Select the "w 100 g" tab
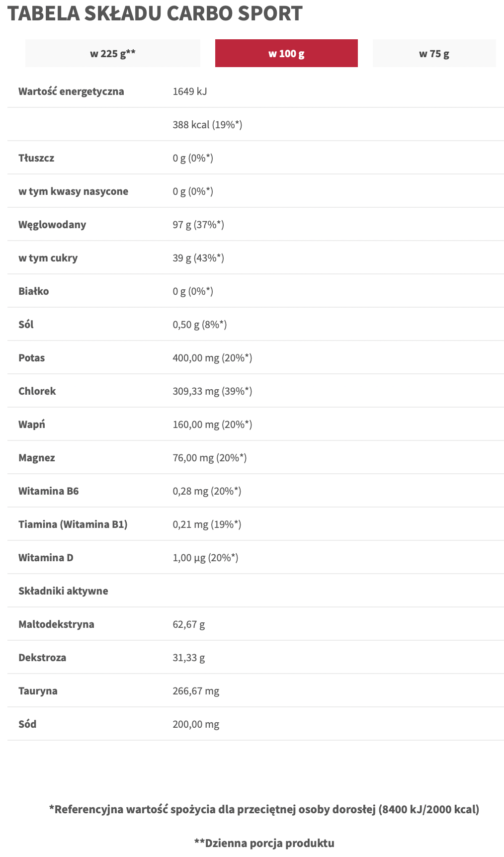Viewport: 504px width, 857px height. pos(286,53)
